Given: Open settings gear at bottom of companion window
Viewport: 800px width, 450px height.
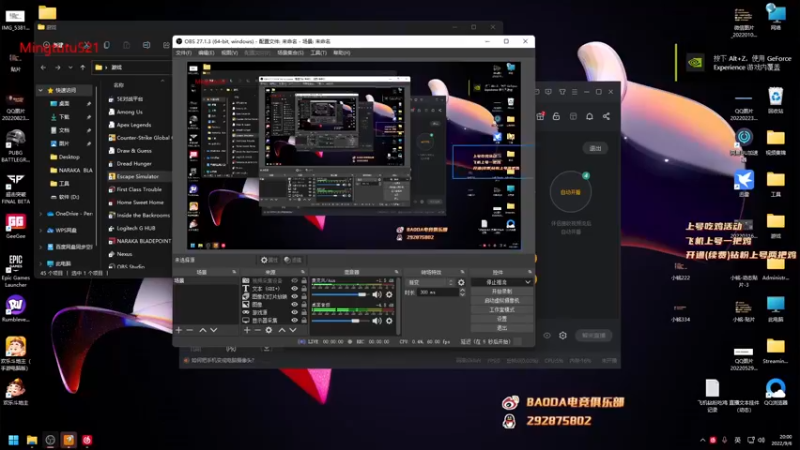Looking at the screenshot, I should click(x=563, y=335).
